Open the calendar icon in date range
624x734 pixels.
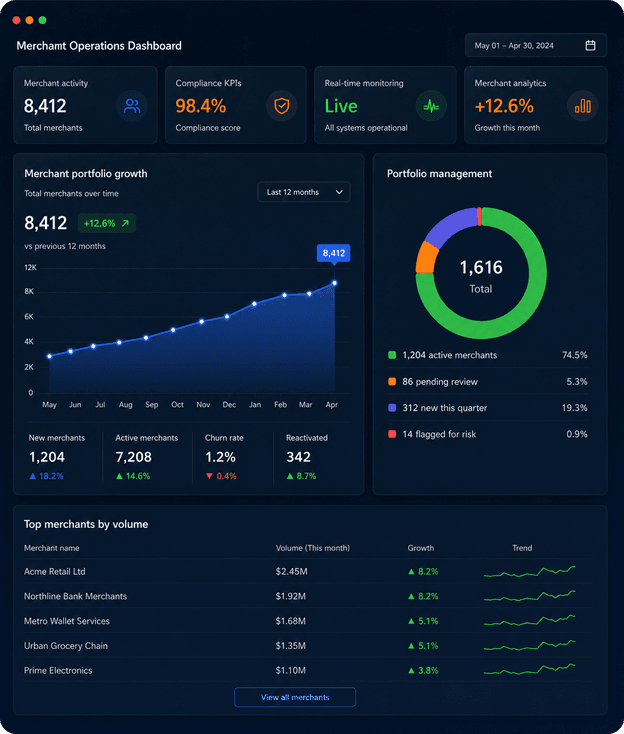pos(590,45)
